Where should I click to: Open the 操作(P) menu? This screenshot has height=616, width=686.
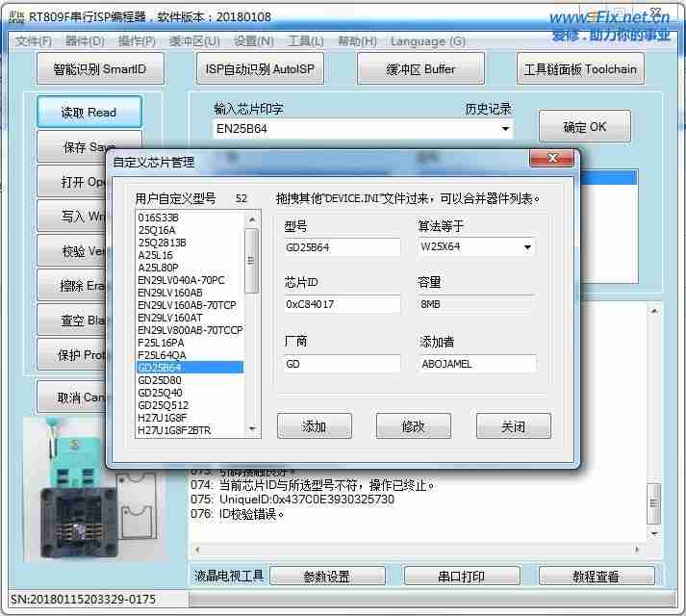pyautogui.click(x=137, y=41)
